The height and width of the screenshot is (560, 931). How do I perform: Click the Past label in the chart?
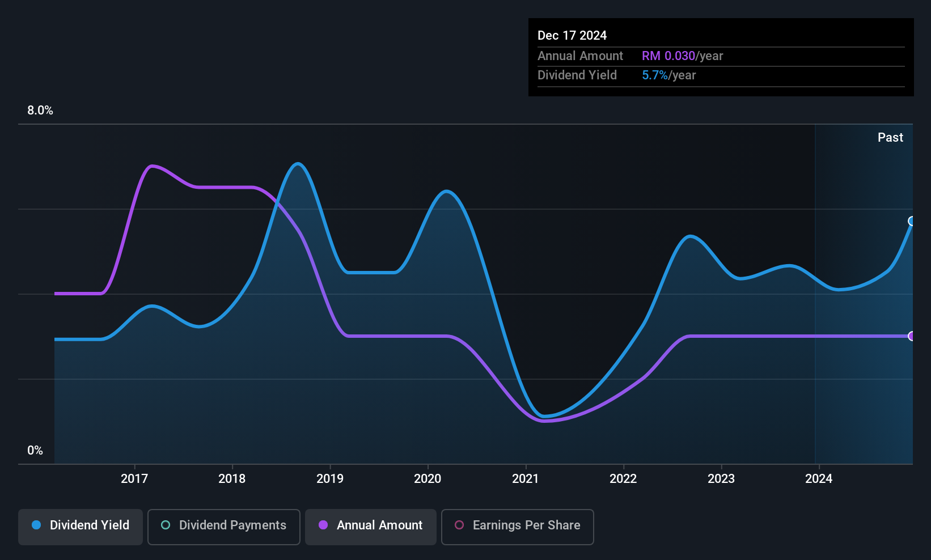tap(890, 138)
